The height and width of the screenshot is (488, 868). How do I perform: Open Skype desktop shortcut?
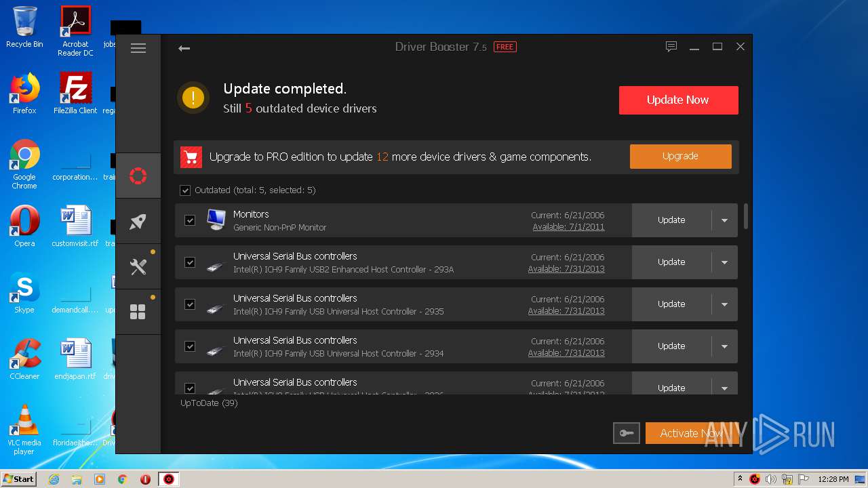[24, 293]
